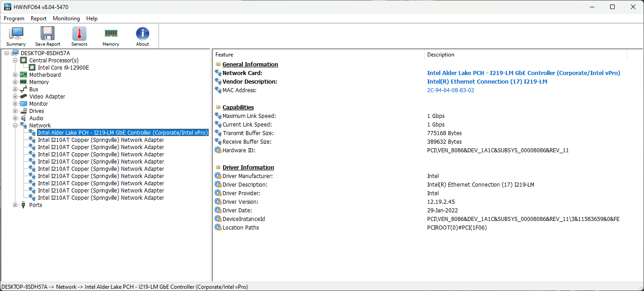This screenshot has width=644, height=291.
Task: Click the Current Link Speed label
Action: click(x=247, y=125)
